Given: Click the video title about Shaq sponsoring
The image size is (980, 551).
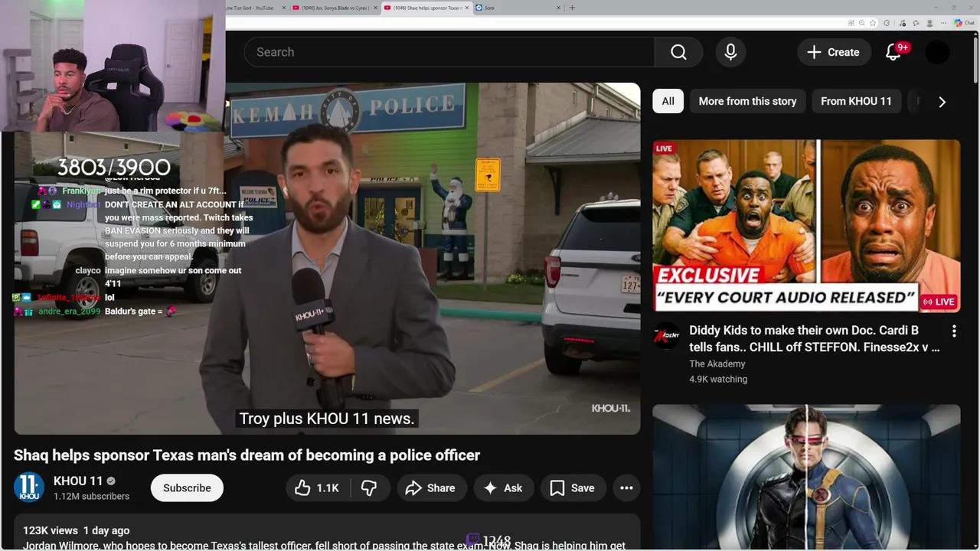Looking at the screenshot, I should coord(247,455).
